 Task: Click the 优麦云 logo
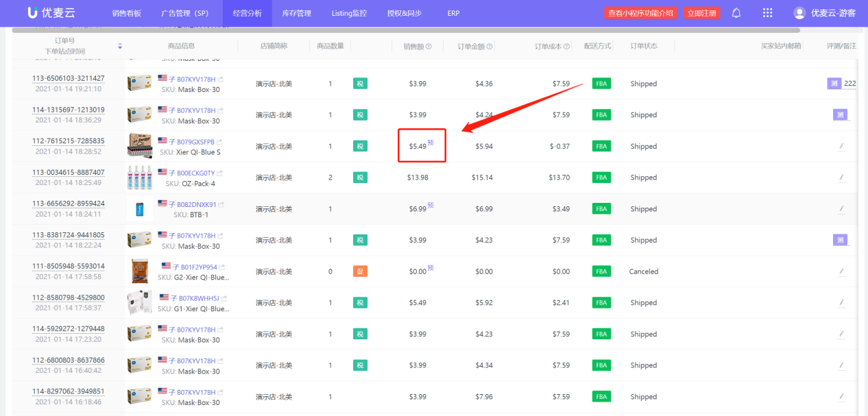(x=51, y=13)
